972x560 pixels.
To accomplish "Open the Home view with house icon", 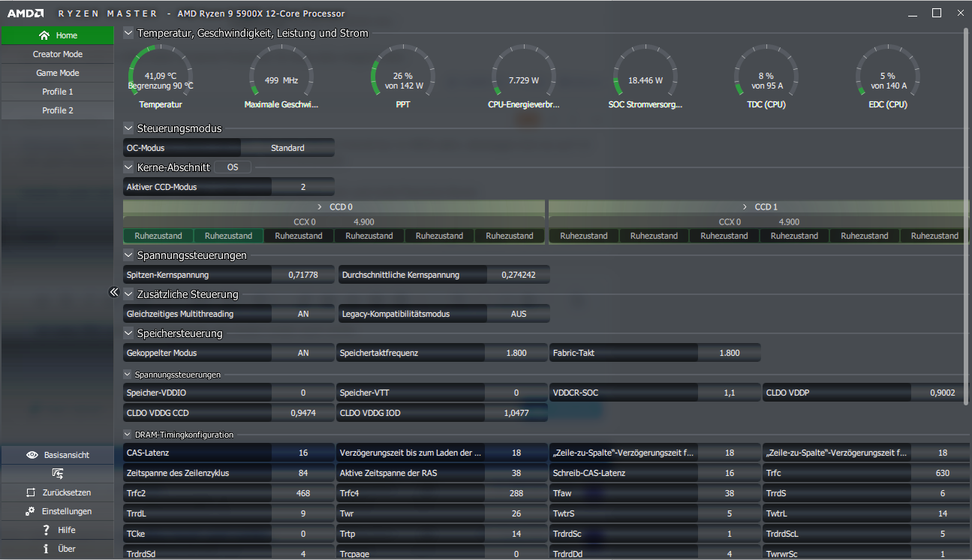I will coord(57,35).
